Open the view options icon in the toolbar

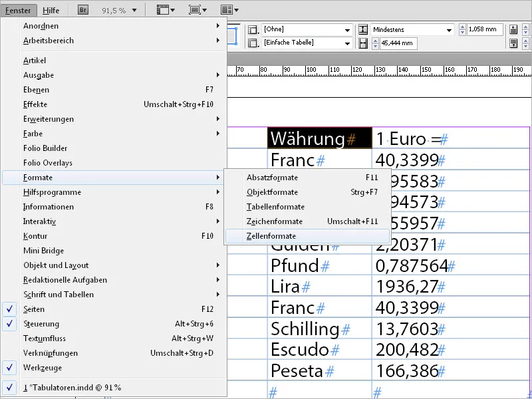coord(162,10)
